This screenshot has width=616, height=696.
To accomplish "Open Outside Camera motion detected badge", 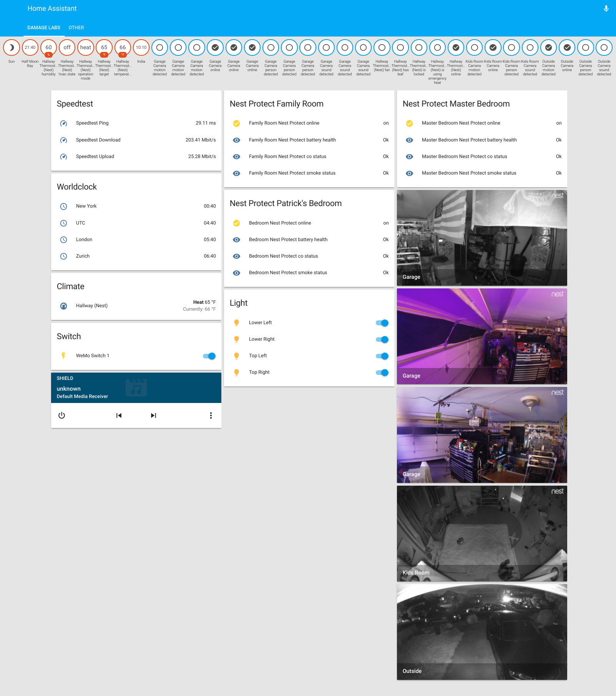I will [548, 48].
